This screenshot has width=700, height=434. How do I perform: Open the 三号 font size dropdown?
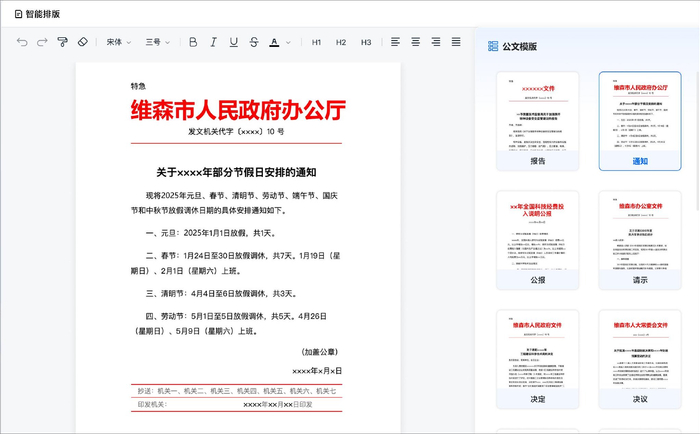158,42
